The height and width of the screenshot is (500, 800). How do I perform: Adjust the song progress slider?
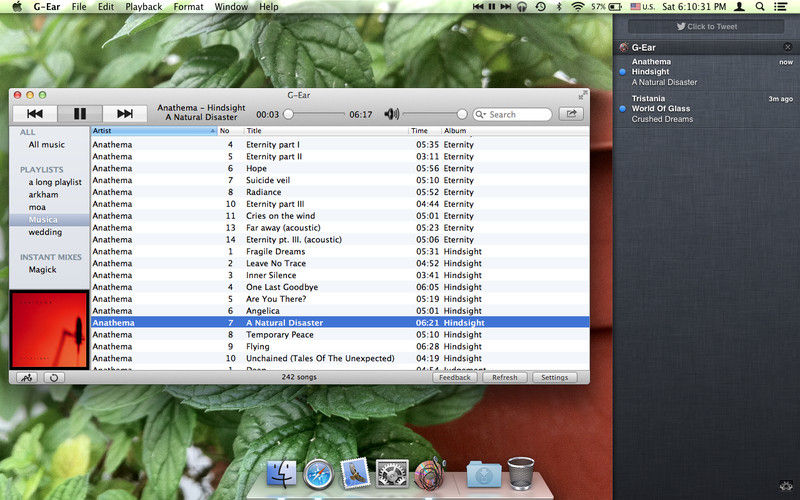pyautogui.click(x=316, y=114)
